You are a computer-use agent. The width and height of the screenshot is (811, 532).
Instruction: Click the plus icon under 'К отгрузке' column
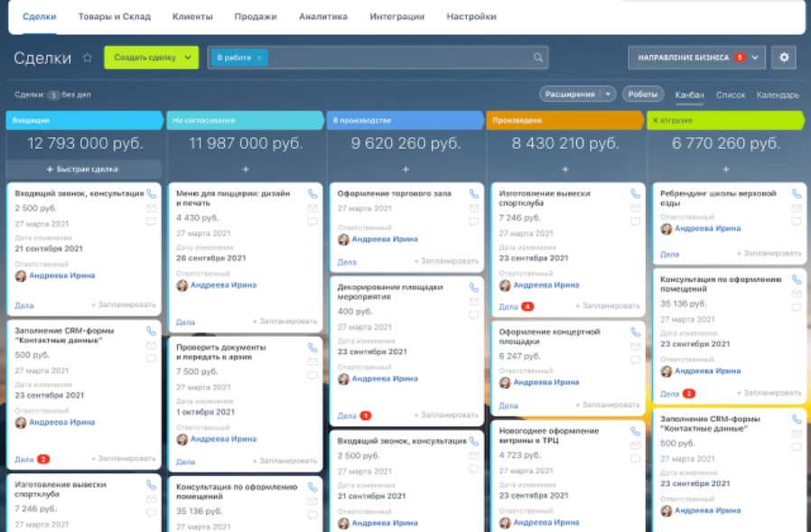(x=725, y=170)
